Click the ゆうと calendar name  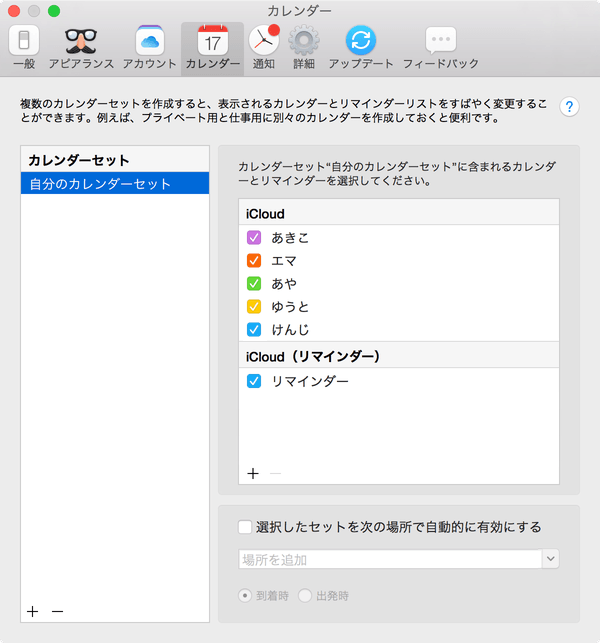point(290,306)
